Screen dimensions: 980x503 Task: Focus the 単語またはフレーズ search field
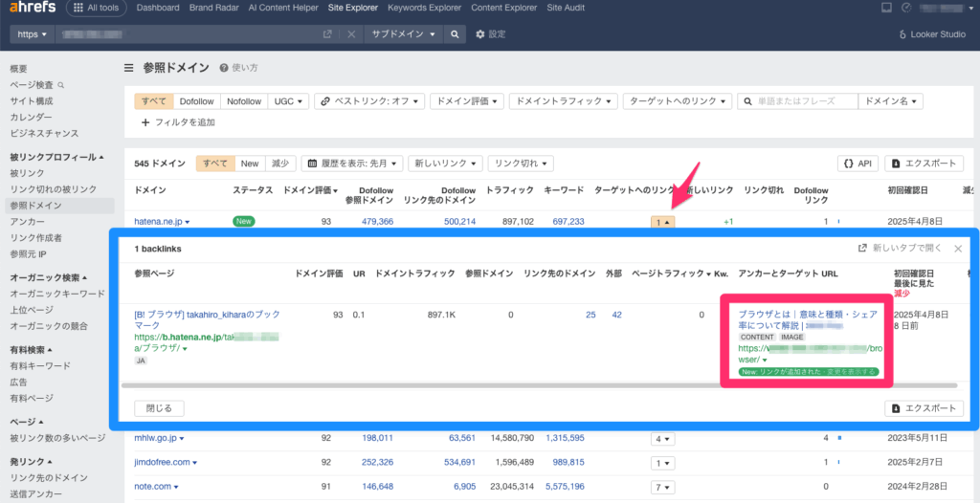click(797, 101)
